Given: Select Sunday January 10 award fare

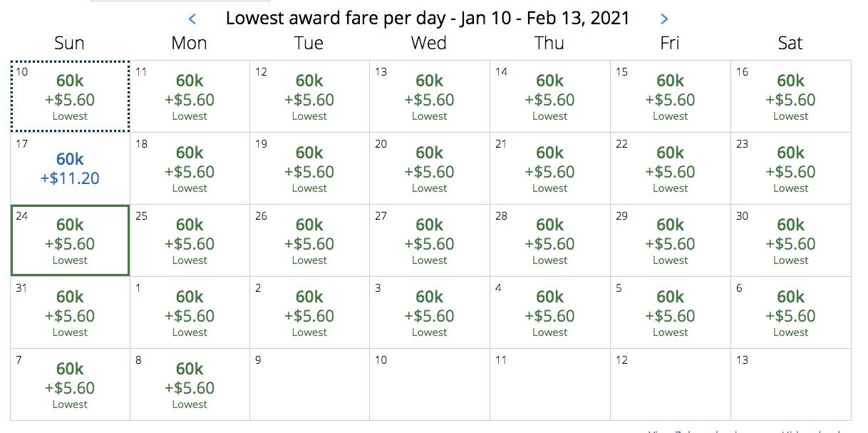Looking at the screenshot, I should point(70,96).
